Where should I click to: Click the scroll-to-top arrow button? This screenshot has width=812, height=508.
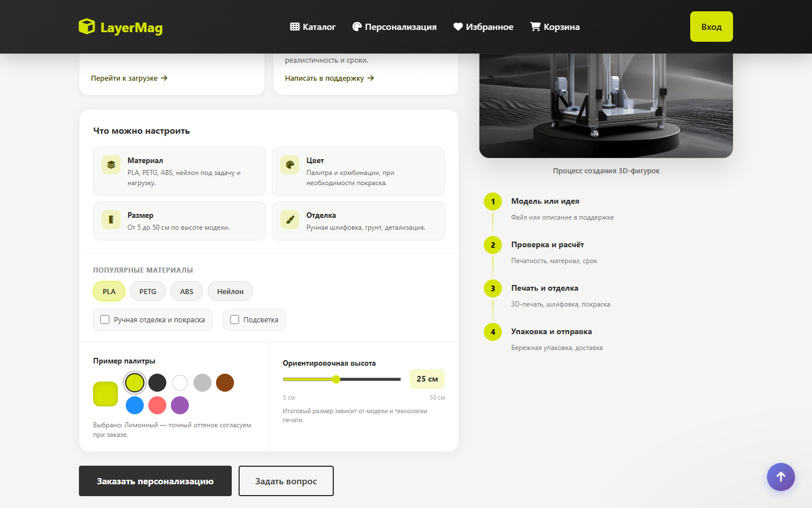(x=781, y=477)
